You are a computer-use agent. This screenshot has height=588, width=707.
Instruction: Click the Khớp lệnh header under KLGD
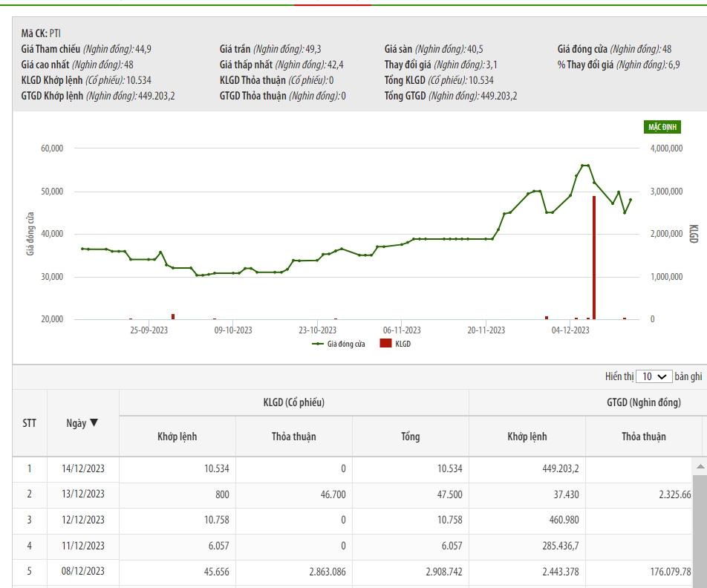tap(177, 437)
